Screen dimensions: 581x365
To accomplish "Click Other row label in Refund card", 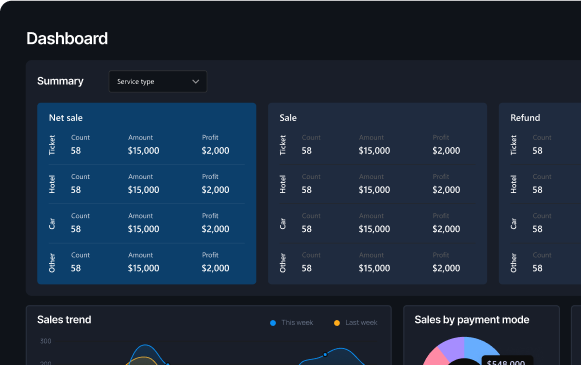I will click(x=514, y=263).
